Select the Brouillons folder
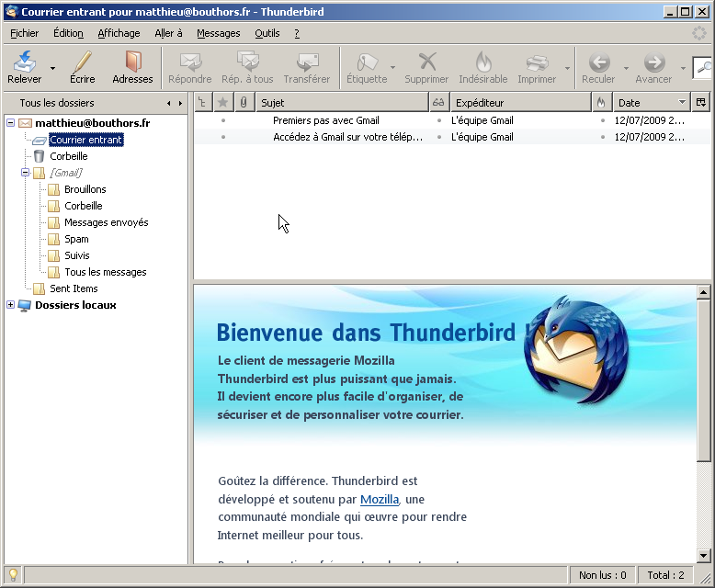Viewport: 715px width, 588px height. (85, 189)
